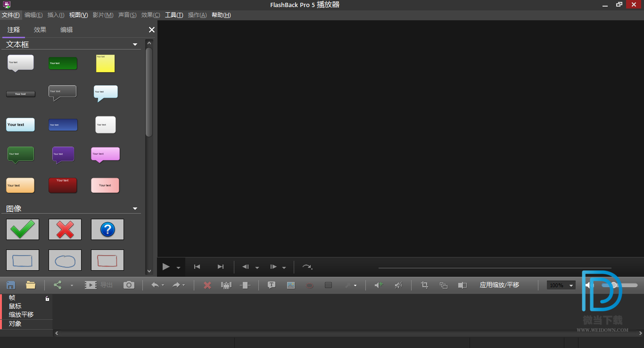Viewport: 644px width, 348px height.
Task: Click the film strip export icon
Action: tap(91, 285)
